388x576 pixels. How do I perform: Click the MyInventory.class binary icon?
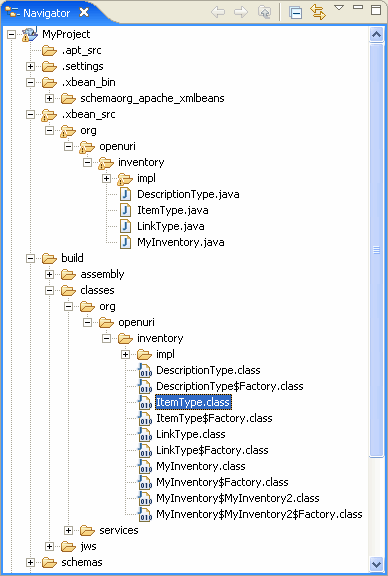(145, 467)
